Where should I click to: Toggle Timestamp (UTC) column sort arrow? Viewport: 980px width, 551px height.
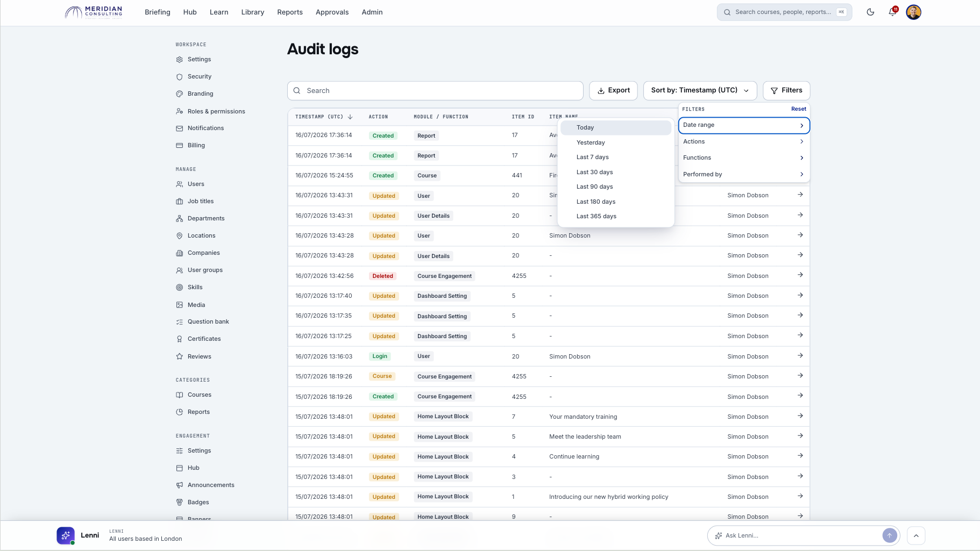click(350, 117)
